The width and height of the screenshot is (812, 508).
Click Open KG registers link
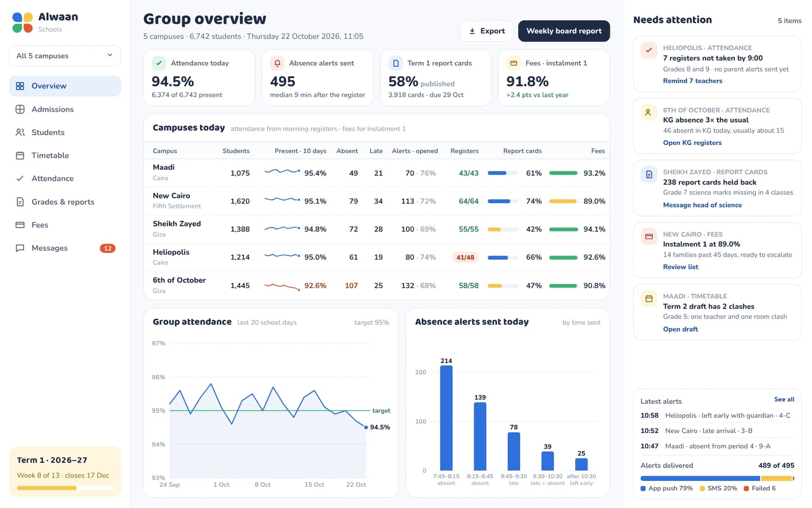(x=692, y=143)
